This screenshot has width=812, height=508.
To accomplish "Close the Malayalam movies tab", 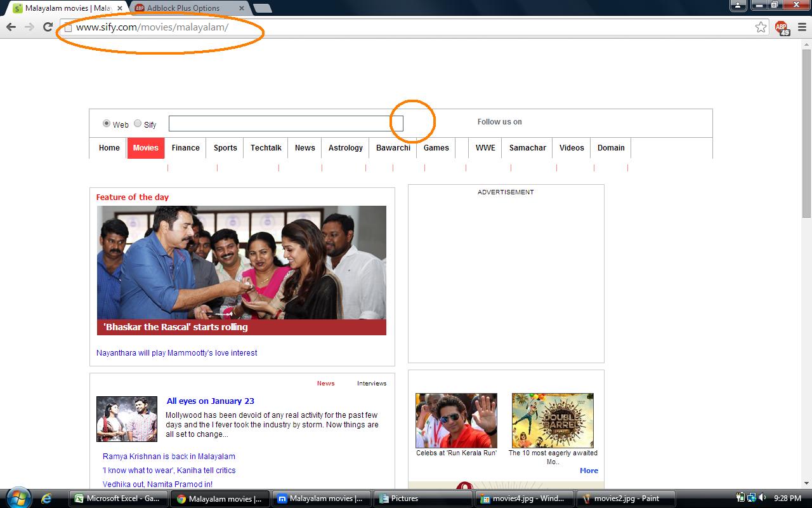I will 120,8.
